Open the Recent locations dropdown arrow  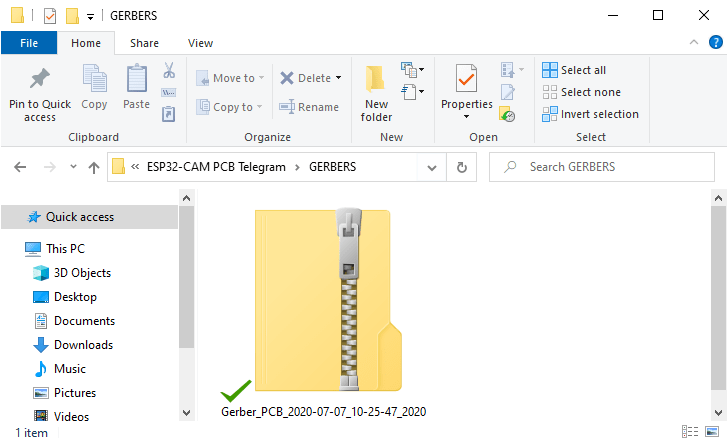point(73,166)
